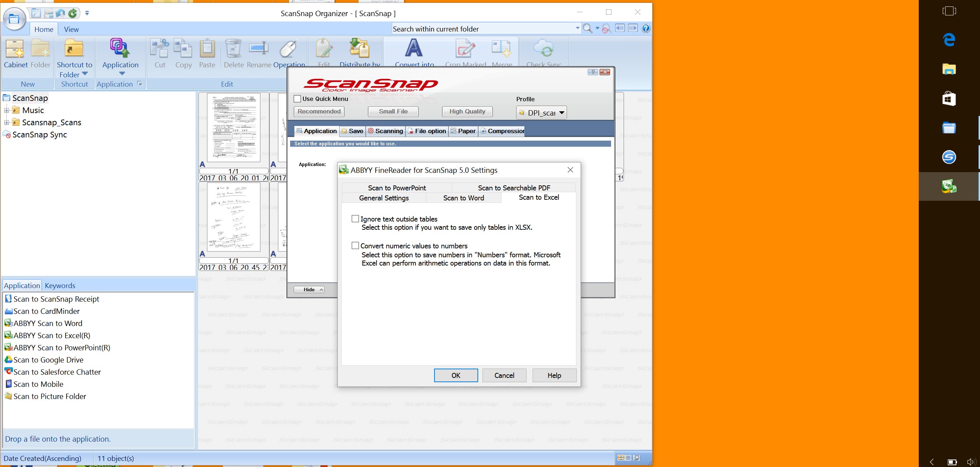This screenshot has height=467, width=980.
Task: Click the Recommended button
Action: (319, 111)
